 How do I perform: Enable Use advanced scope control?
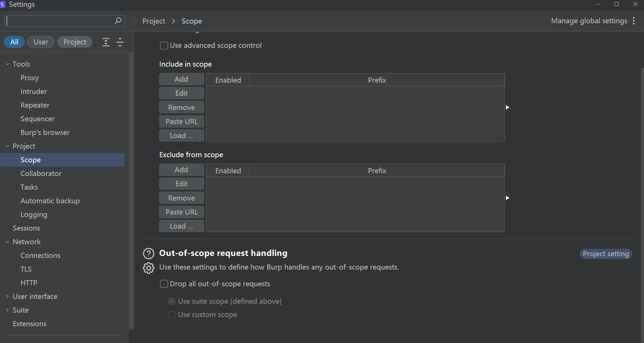(164, 45)
